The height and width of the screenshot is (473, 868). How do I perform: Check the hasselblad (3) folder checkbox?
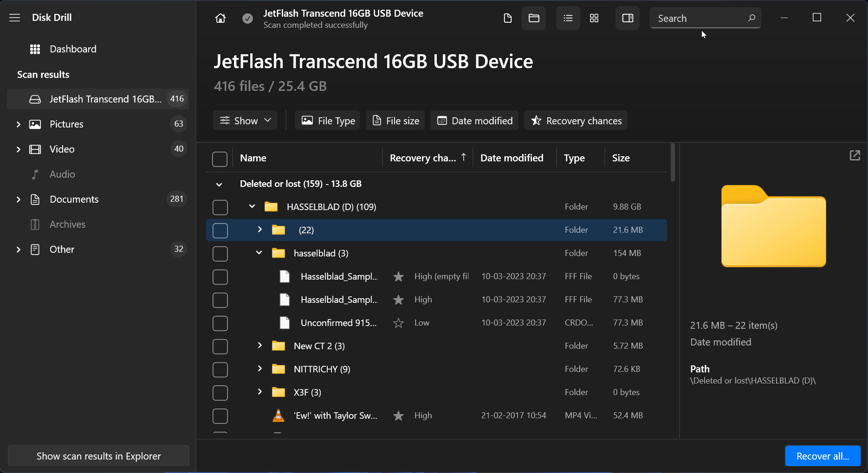click(220, 254)
